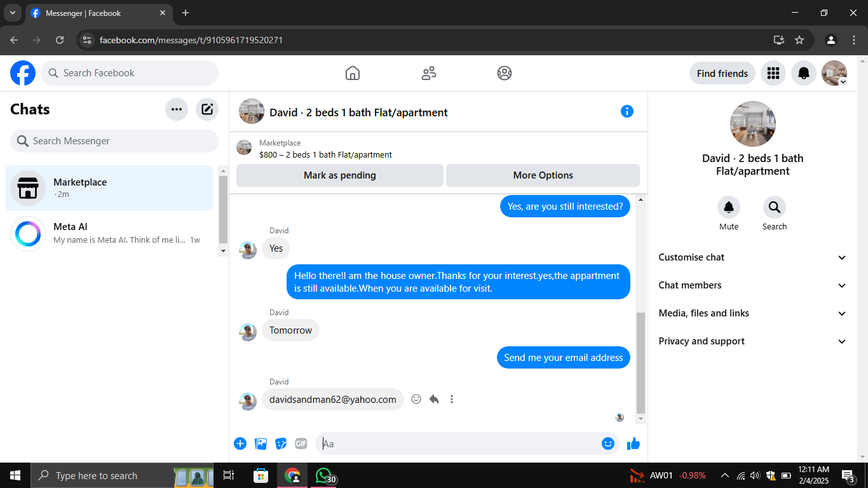The width and height of the screenshot is (868, 488).
Task: Click the Find friends button
Action: point(722,73)
